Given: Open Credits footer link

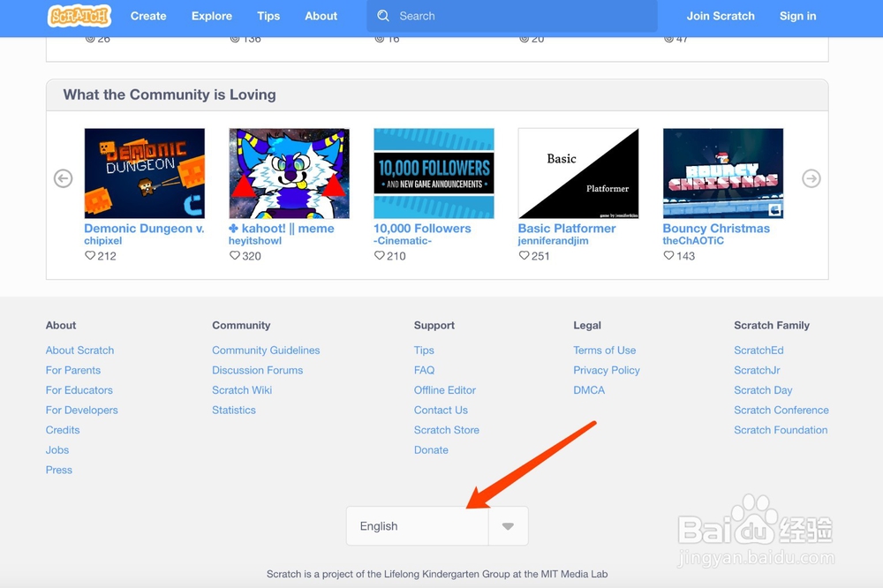Looking at the screenshot, I should pyautogui.click(x=63, y=430).
